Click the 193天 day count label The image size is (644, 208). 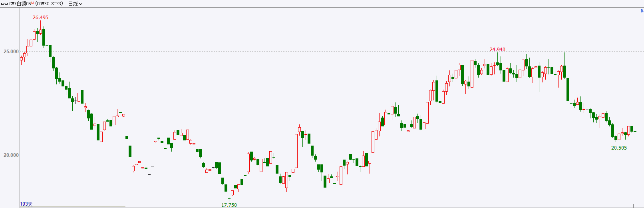click(26, 204)
